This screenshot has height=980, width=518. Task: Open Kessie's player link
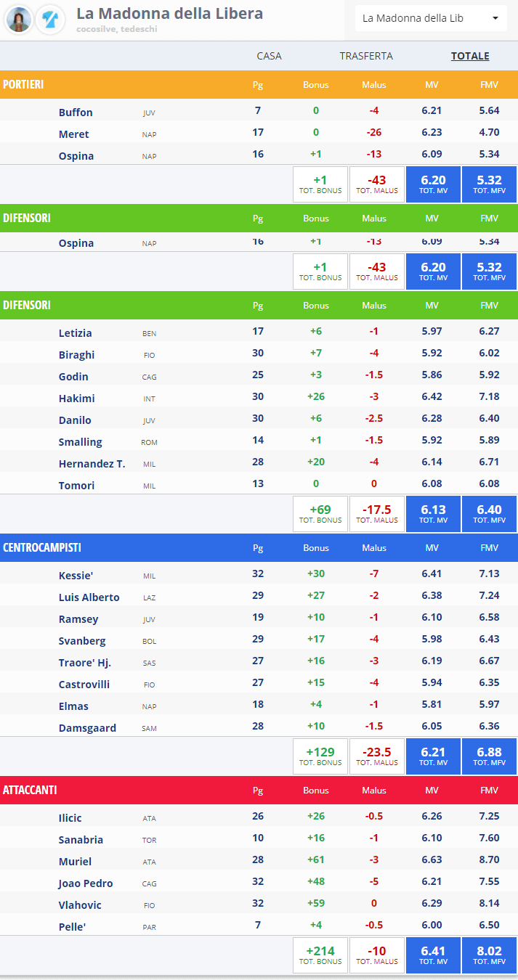[x=76, y=575]
